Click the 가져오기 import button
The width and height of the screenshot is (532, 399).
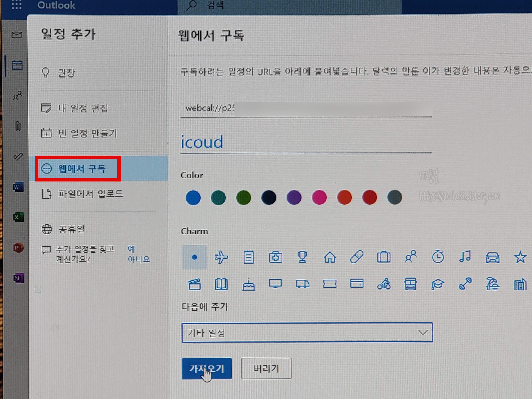click(206, 369)
